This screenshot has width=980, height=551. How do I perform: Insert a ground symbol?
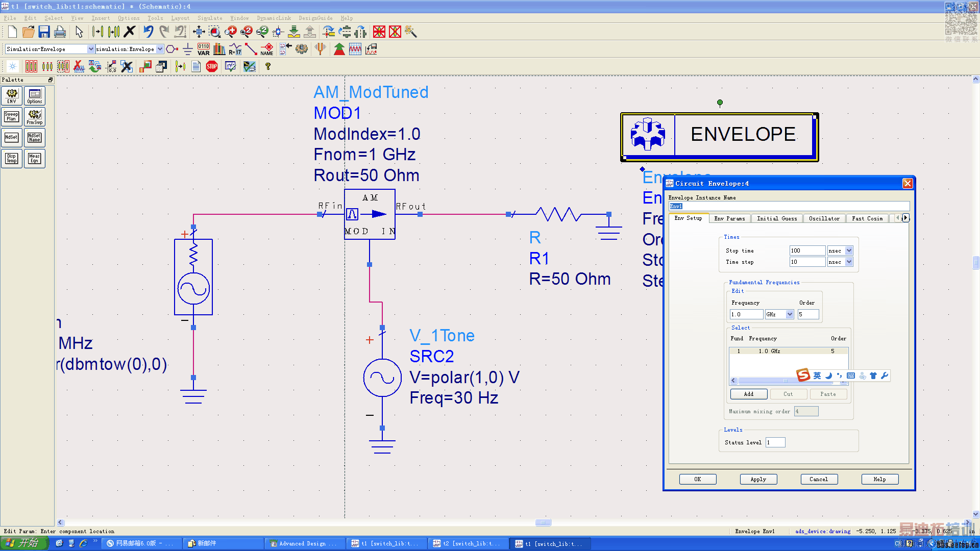(x=187, y=49)
